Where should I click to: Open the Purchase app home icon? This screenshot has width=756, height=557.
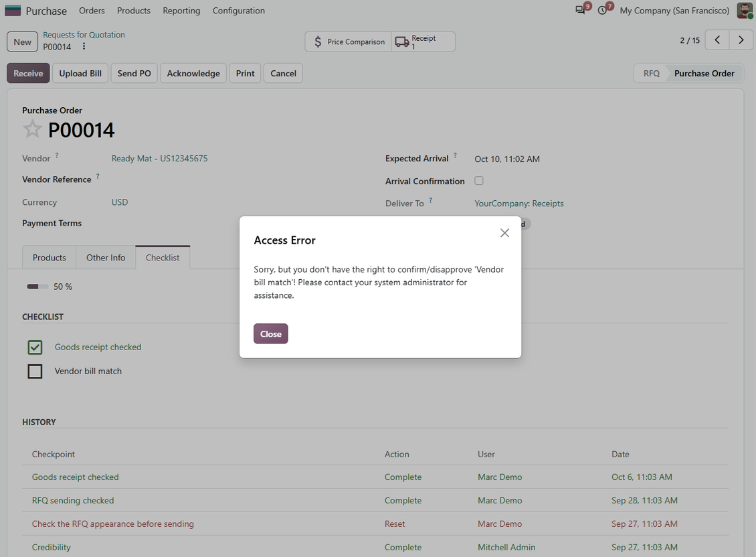(x=13, y=11)
